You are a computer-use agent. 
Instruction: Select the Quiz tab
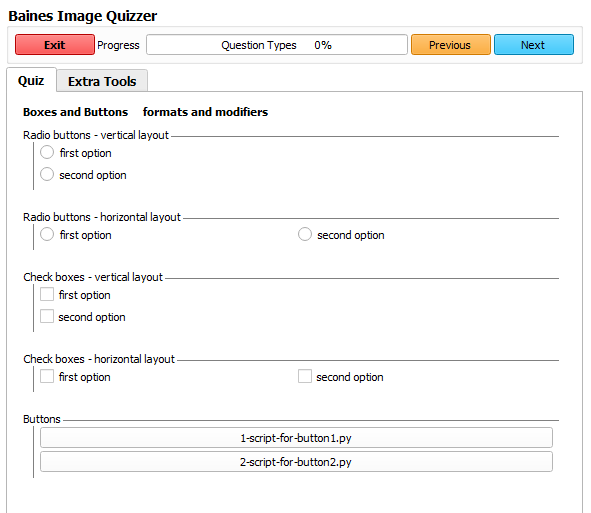tap(31, 80)
